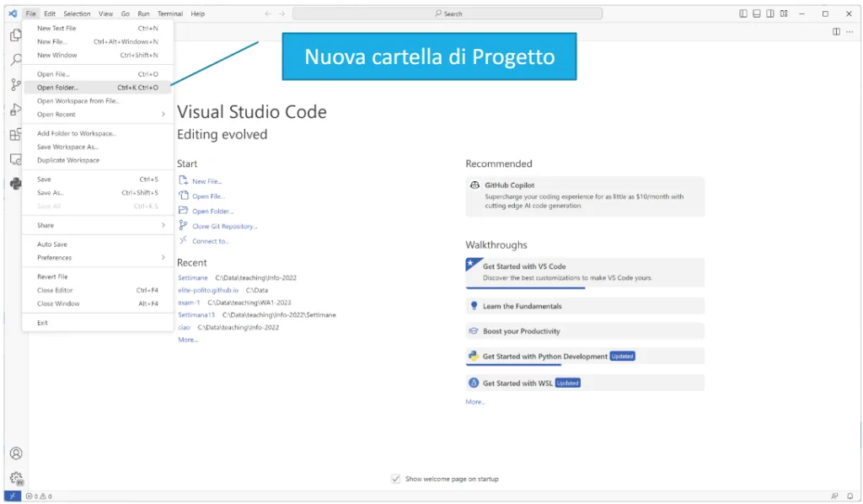Open the Explorer view in the activity bar
The image size is (863, 504).
tap(16, 35)
